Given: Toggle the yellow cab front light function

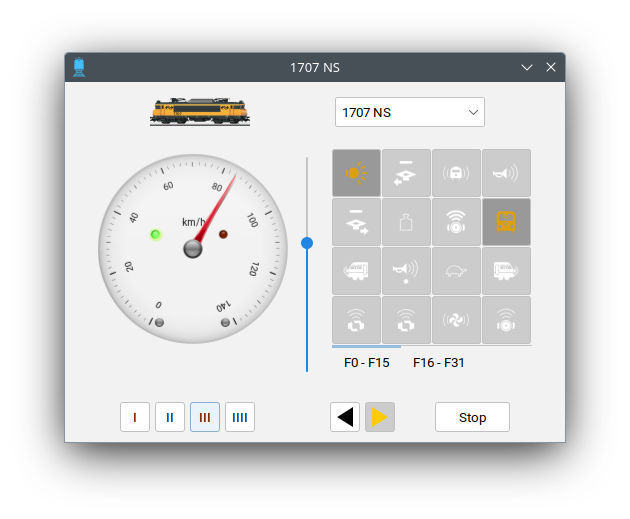Looking at the screenshot, I should click(x=506, y=222).
